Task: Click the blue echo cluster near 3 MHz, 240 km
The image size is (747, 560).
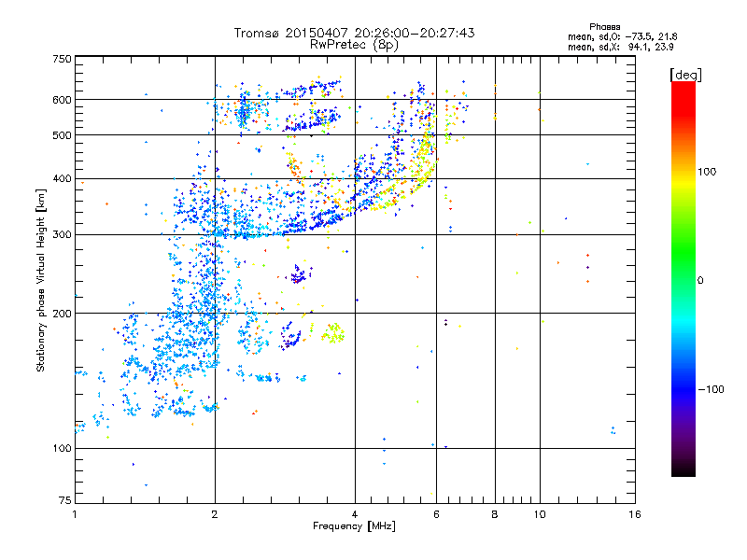Action: 300,274
